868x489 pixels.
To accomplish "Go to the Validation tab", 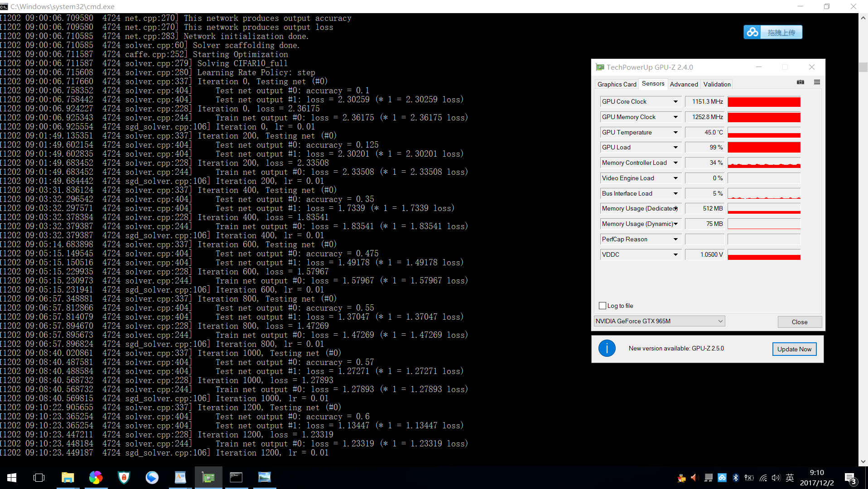I will pyautogui.click(x=717, y=84).
